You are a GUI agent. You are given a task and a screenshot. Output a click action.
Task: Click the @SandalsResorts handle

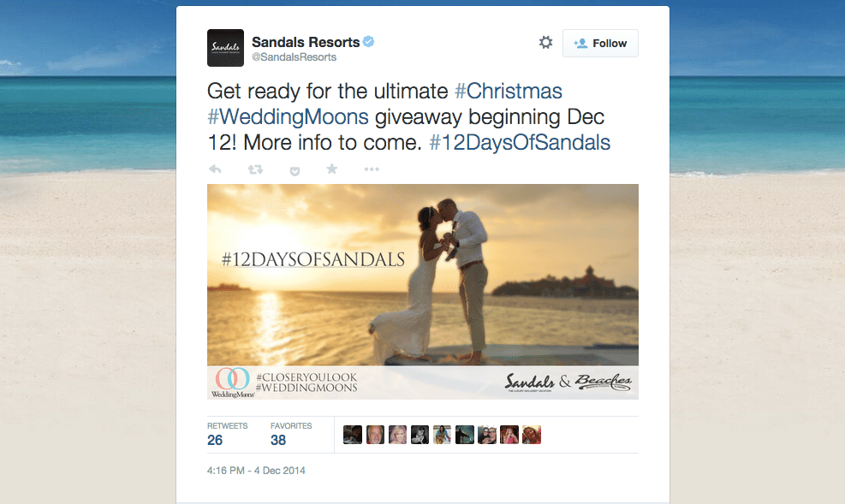coord(295,57)
